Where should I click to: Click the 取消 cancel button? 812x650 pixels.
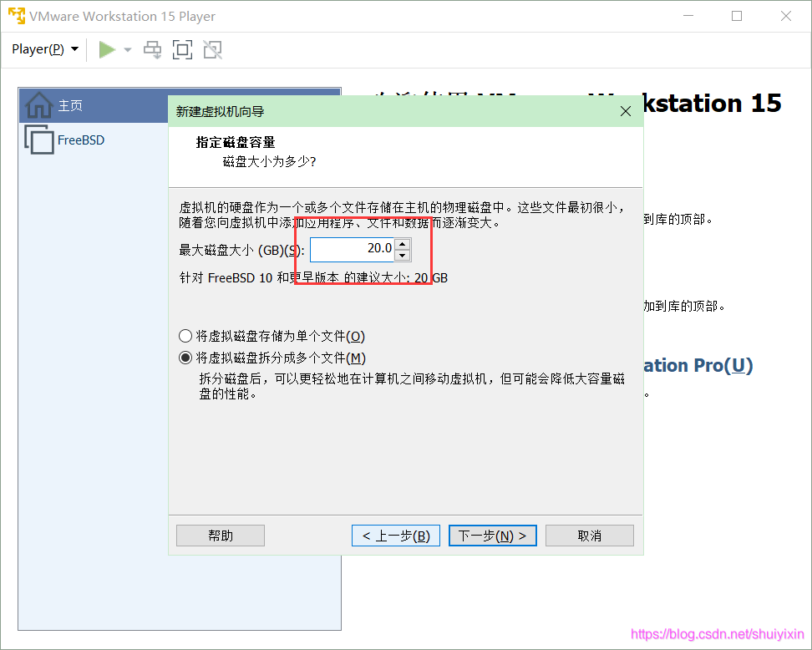point(589,536)
